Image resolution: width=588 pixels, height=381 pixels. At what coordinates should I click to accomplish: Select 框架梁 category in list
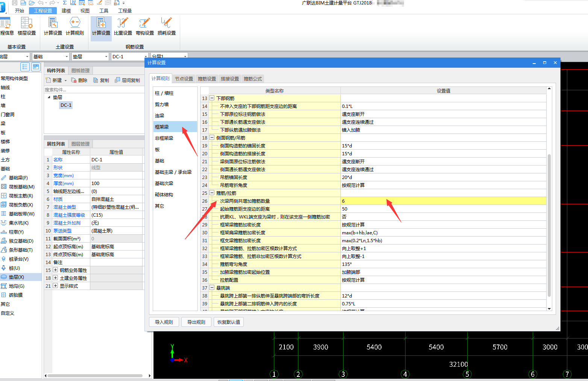[175, 127]
